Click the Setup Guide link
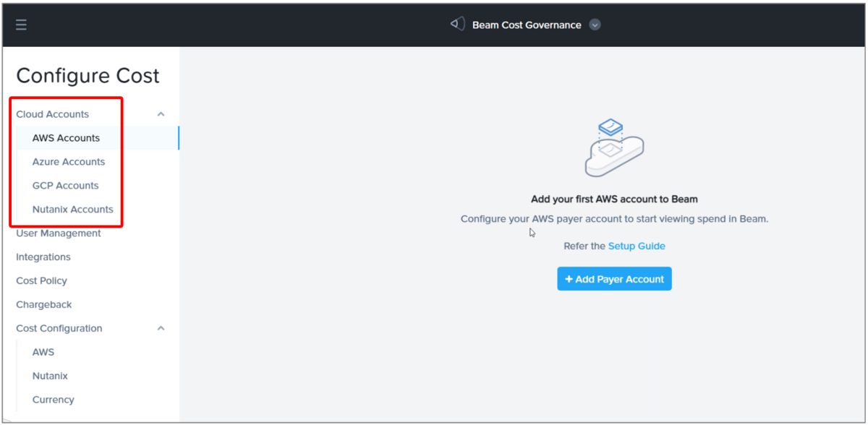The image size is (868, 425). 637,246
